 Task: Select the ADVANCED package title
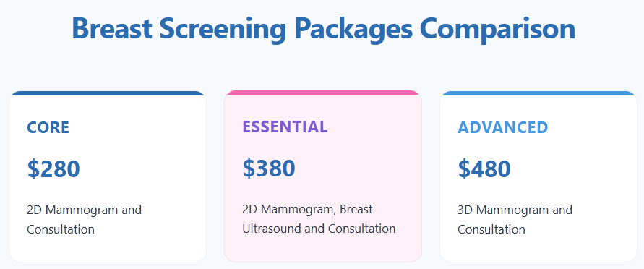click(x=503, y=128)
